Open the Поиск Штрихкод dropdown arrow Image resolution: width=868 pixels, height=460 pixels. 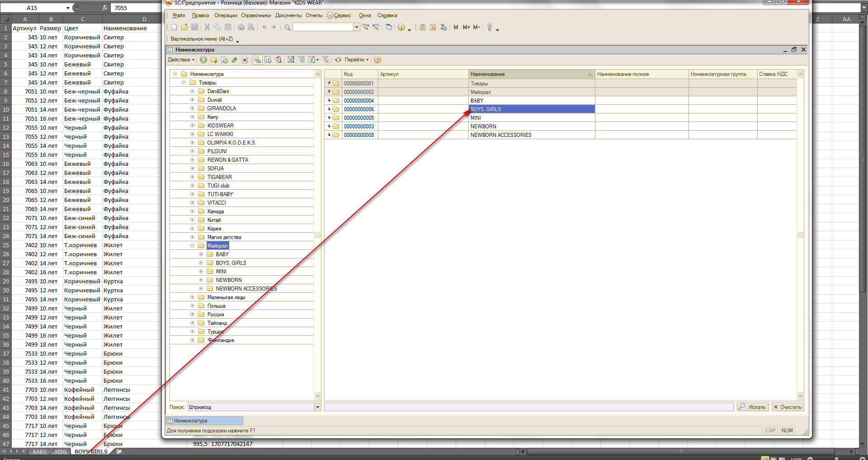click(318, 407)
